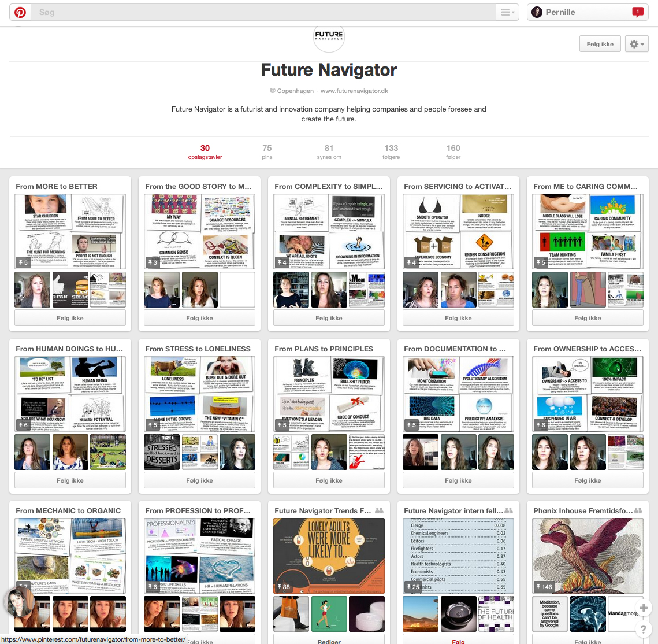Click group icon on Phønix Inhouse board

point(638,511)
